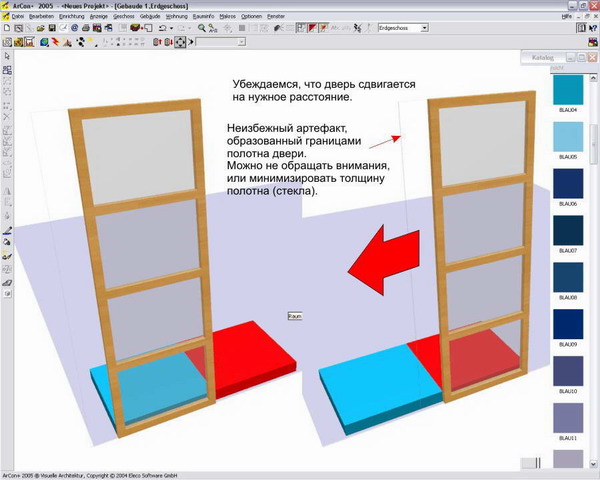The width and height of the screenshot is (600, 480).
Task: Open the Optionen menu
Action: click(251, 17)
